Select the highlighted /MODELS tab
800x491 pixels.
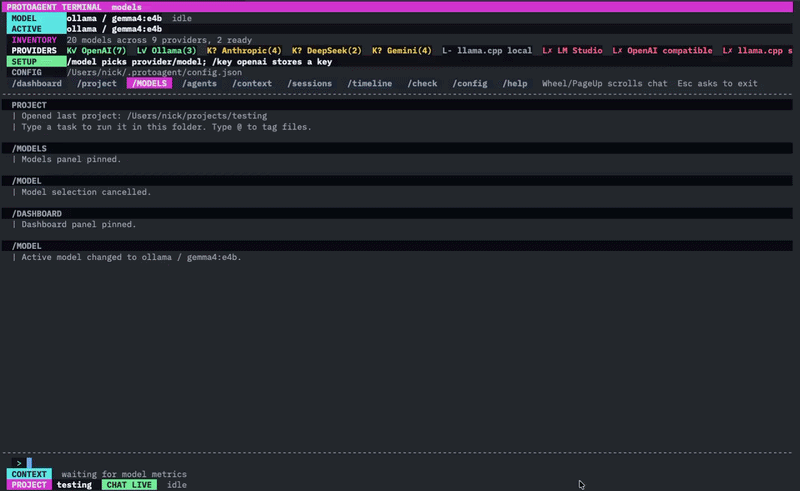click(x=149, y=83)
